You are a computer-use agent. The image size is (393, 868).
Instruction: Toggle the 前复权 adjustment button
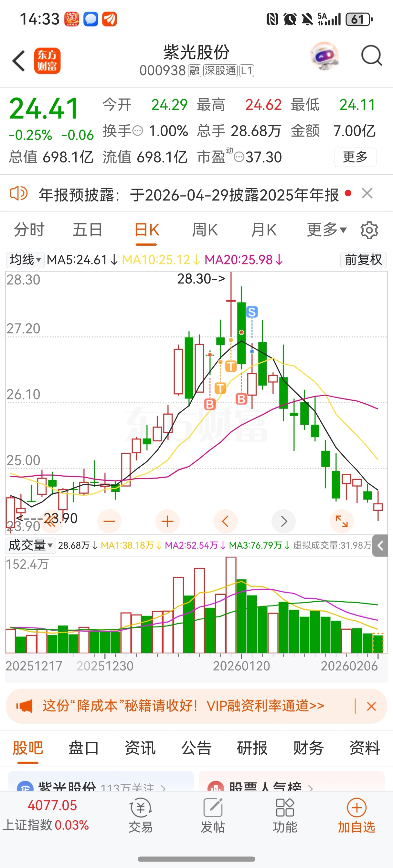pos(364,260)
